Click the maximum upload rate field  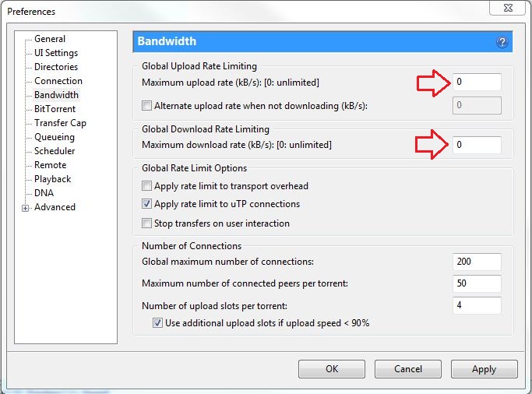(x=477, y=82)
